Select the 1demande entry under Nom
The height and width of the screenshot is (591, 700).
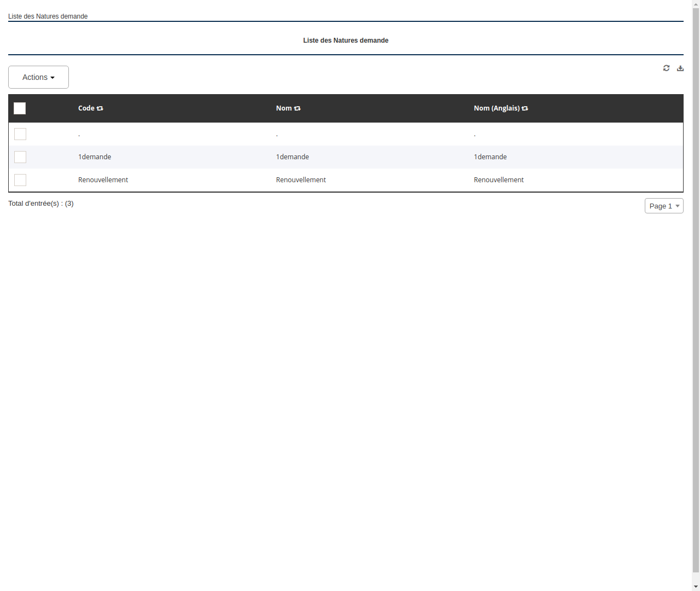[x=292, y=157]
